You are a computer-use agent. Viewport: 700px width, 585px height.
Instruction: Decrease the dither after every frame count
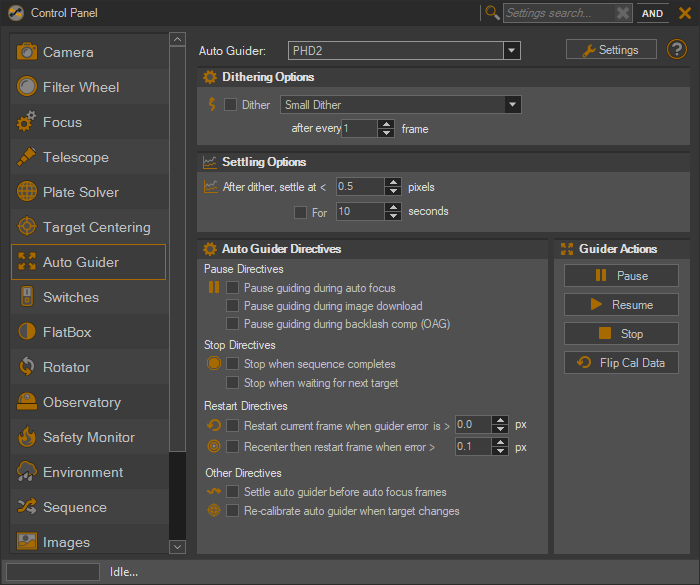click(386, 133)
